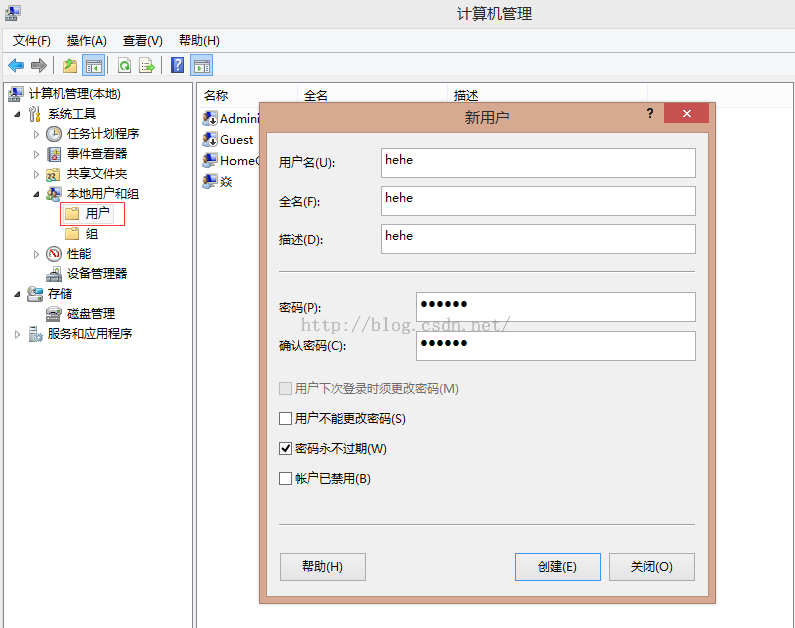Collapse the 本地用户和组 node
The height and width of the screenshot is (628, 795).
pyautogui.click(x=36, y=194)
